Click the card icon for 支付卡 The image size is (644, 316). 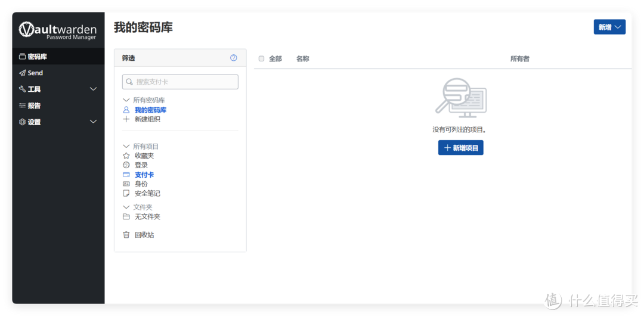(x=126, y=175)
